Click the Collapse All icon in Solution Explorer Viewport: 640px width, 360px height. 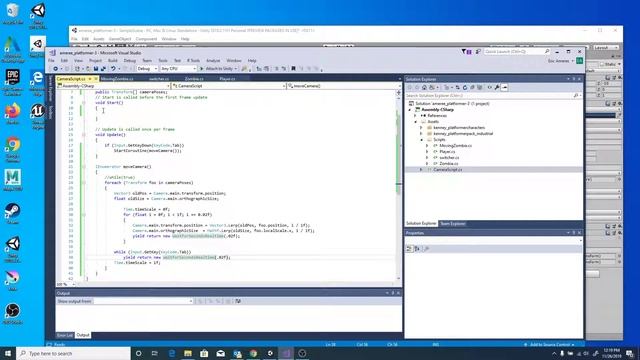coord(472,87)
